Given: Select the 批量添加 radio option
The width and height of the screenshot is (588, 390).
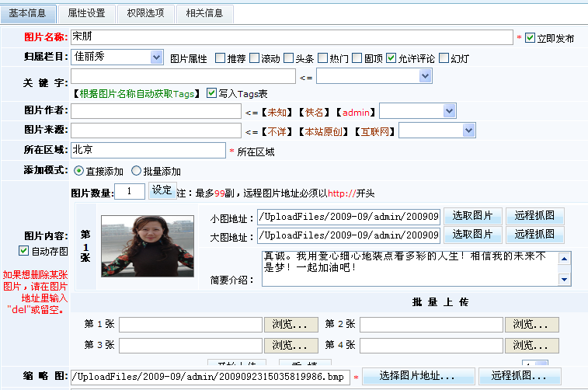Looking at the screenshot, I should click(x=137, y=171).
